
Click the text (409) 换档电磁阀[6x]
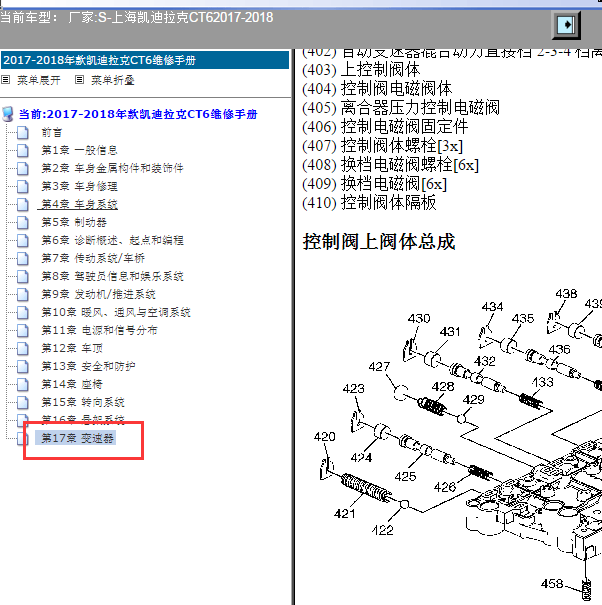click(x=374, y=184)
